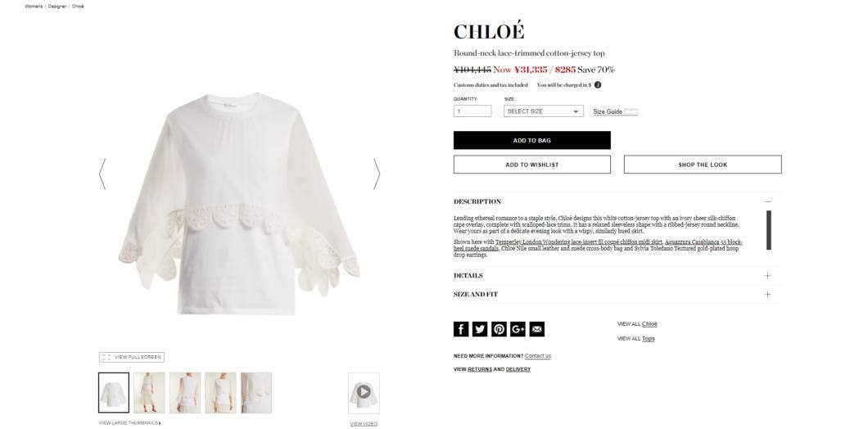The width and height of the screenshot is (868, 429).
Task: Share product on Twitter icon
Action: 480,329
